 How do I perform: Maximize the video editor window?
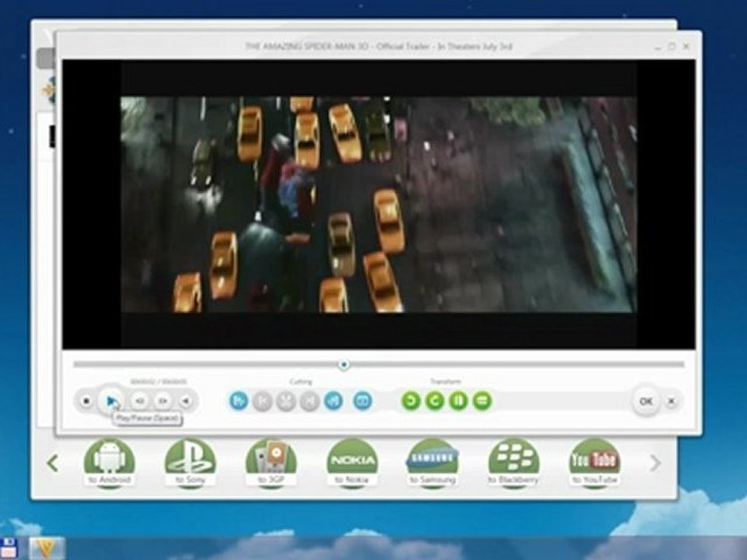(672, 47)
